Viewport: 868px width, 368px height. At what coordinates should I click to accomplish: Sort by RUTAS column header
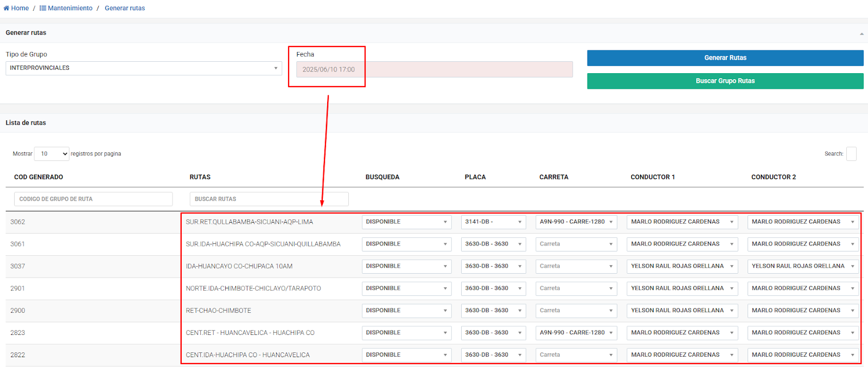[200, 177]
